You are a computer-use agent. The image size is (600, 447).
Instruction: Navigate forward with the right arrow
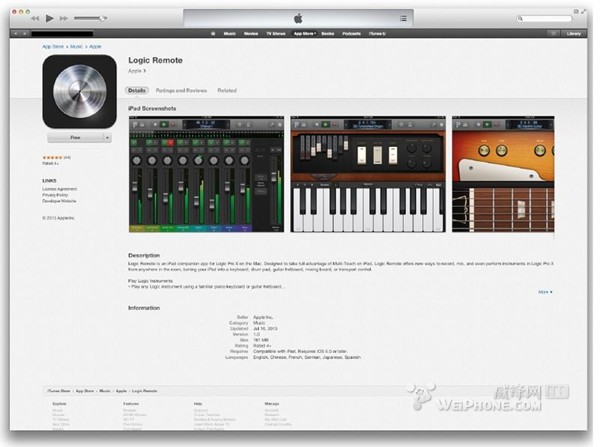point(24,34)
